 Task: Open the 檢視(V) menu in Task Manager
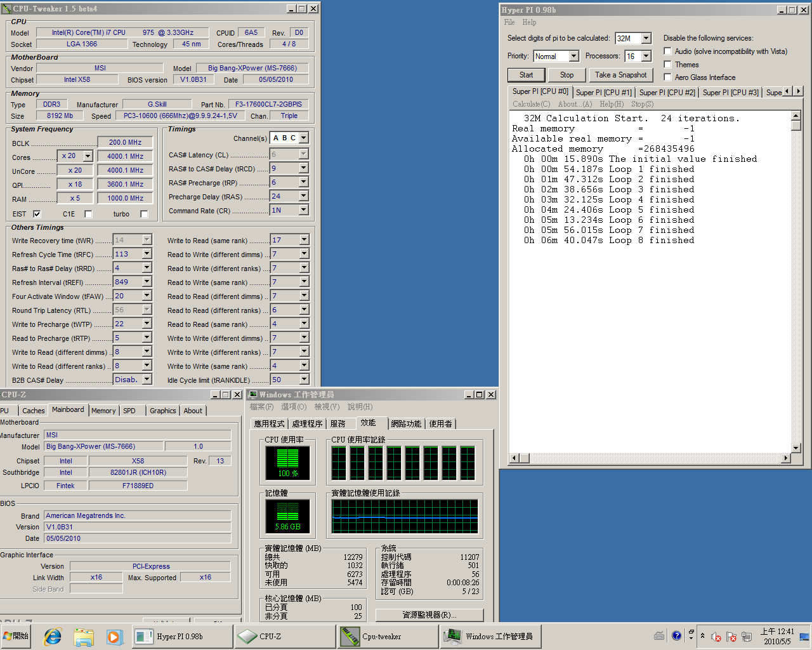[x=327, y=407]
